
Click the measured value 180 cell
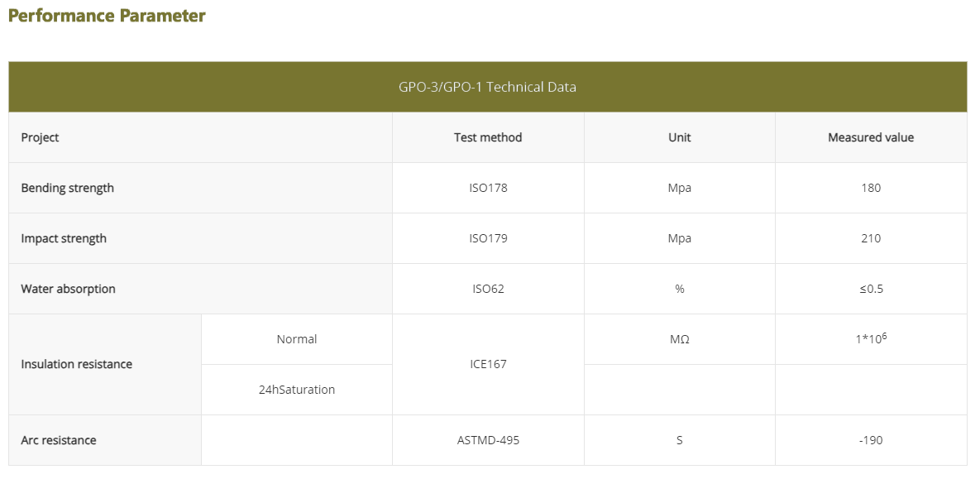[x=871, y=188]
